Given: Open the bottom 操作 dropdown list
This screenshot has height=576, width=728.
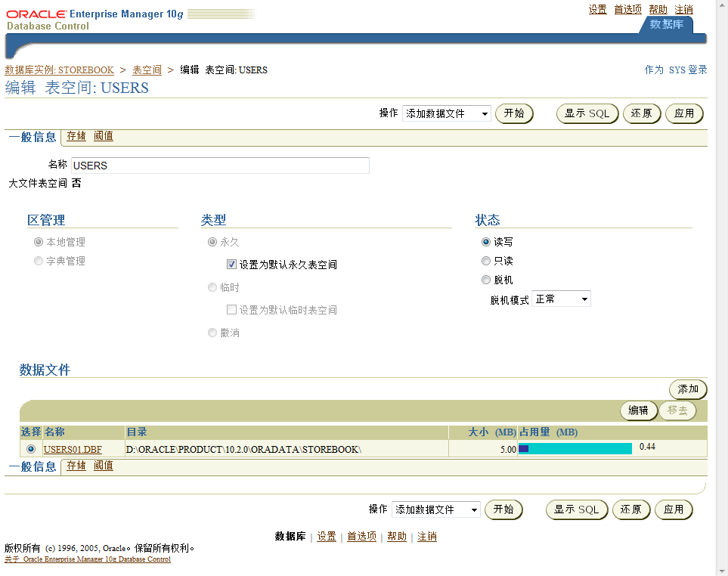Looking at the screenshot, I should coord(436,509).
